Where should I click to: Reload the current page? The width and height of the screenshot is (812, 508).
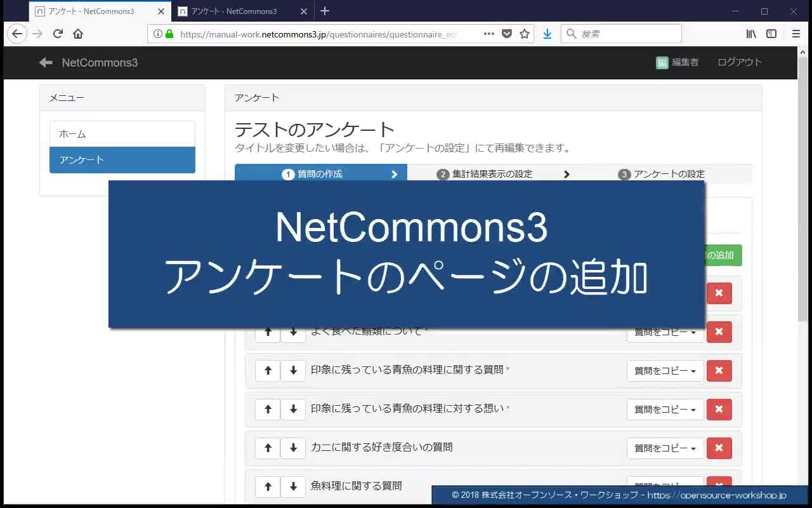click(58, 34)
